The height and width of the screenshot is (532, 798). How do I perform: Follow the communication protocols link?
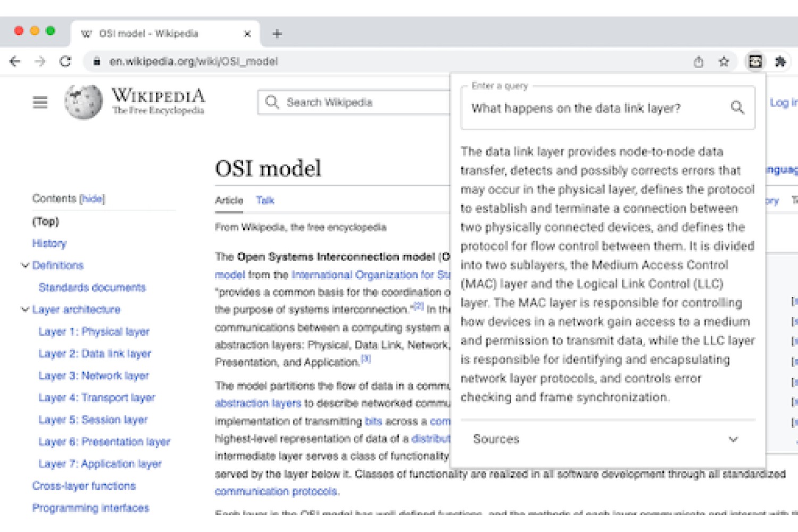(276, 491)
